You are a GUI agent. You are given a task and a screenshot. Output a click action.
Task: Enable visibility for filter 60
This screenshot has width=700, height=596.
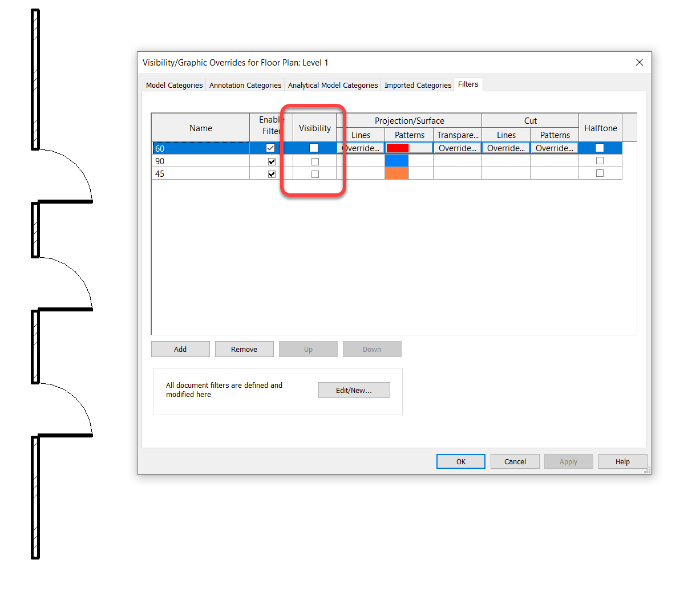tap(314, 147)
